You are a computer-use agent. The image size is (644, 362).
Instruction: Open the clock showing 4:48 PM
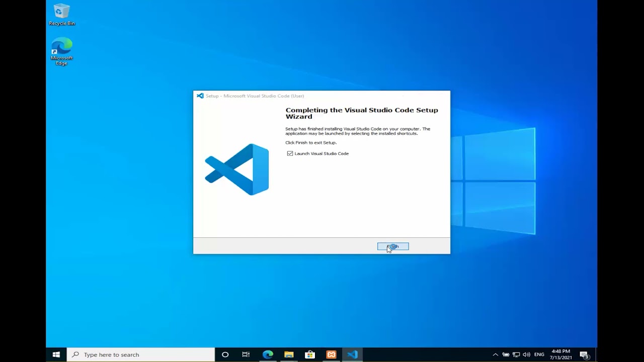pyautogui.click(x=561, y=354)
